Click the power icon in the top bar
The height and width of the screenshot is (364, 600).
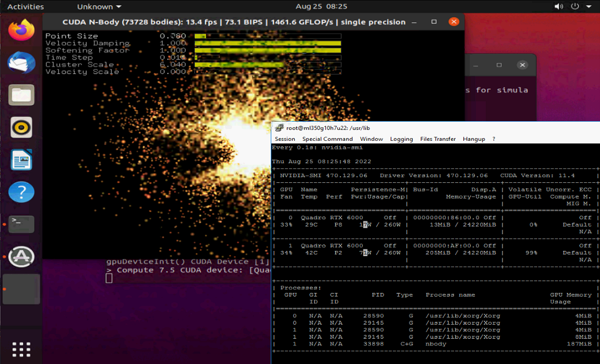point(575,6)
